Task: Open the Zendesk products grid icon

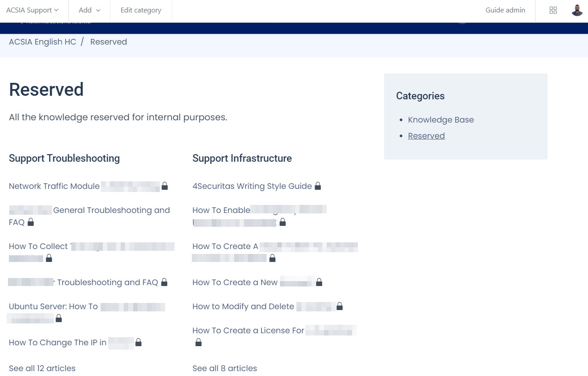Action: [553, 10]
